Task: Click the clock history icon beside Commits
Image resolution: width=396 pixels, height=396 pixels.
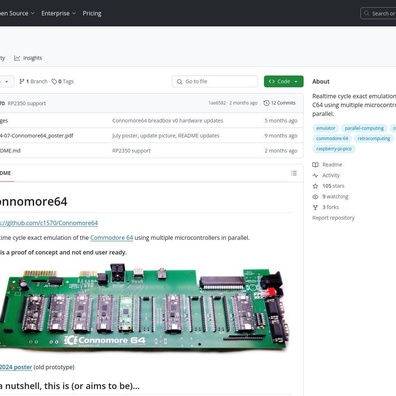Action: pos(266,103)
